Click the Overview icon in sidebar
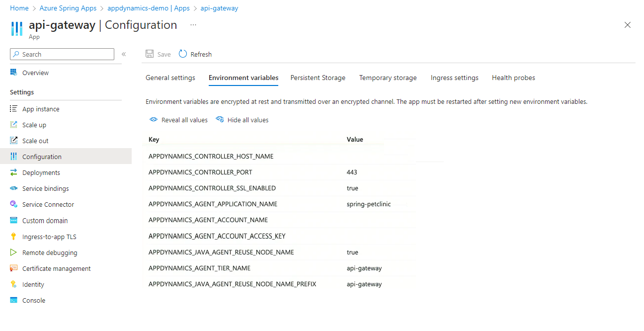Viewport: 644px width, 331px height. coord(14,73)
